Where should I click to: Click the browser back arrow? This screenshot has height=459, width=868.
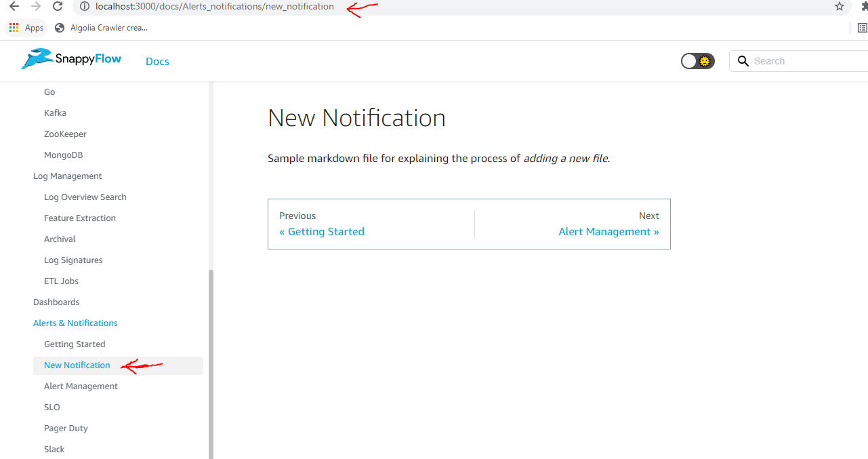[x=14, y=7]
